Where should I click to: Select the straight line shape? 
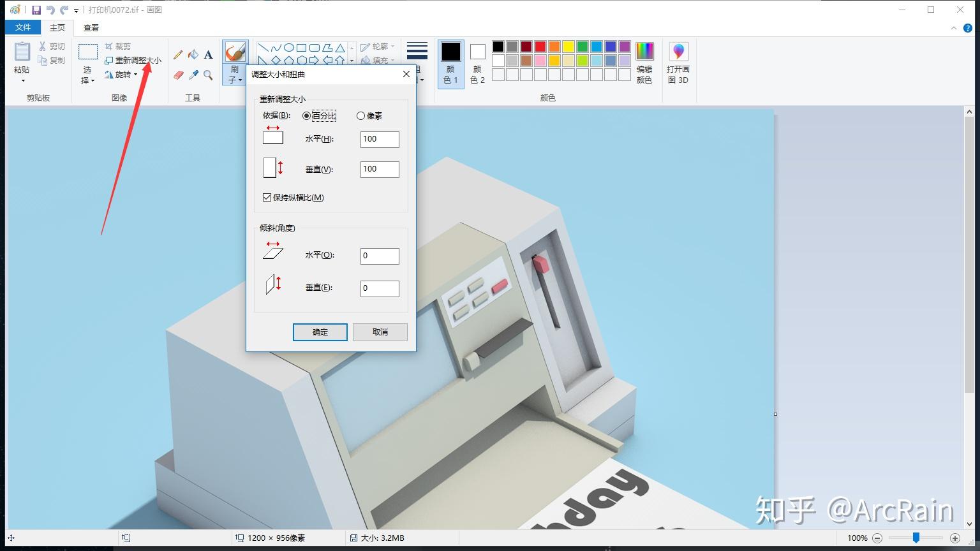click(x=263, y=48)
